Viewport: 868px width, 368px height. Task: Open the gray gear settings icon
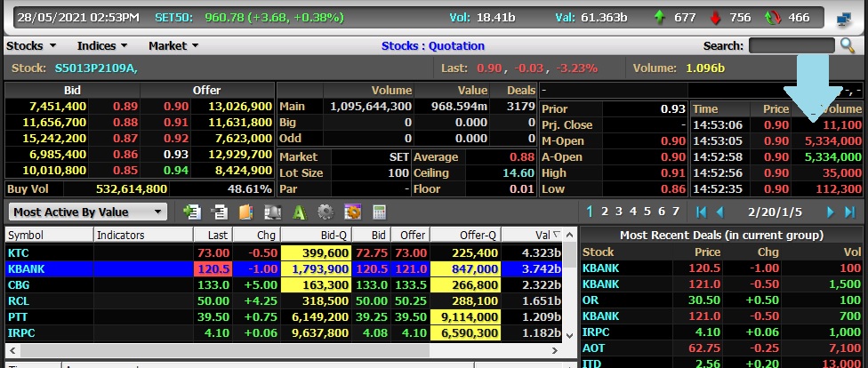(x=325, y=212)
